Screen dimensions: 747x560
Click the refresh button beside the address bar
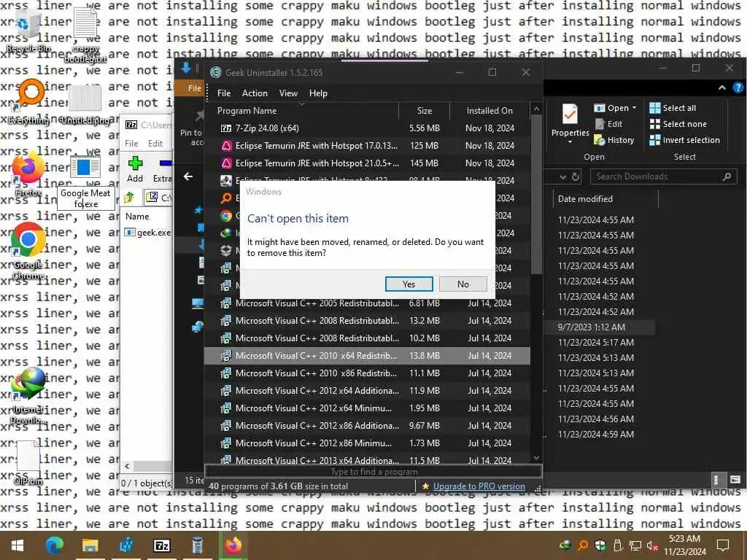(576, 176)
